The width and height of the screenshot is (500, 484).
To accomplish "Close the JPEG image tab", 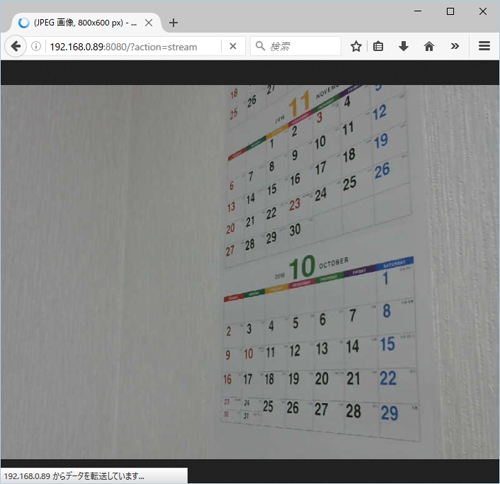I will [x=149, y=23].
